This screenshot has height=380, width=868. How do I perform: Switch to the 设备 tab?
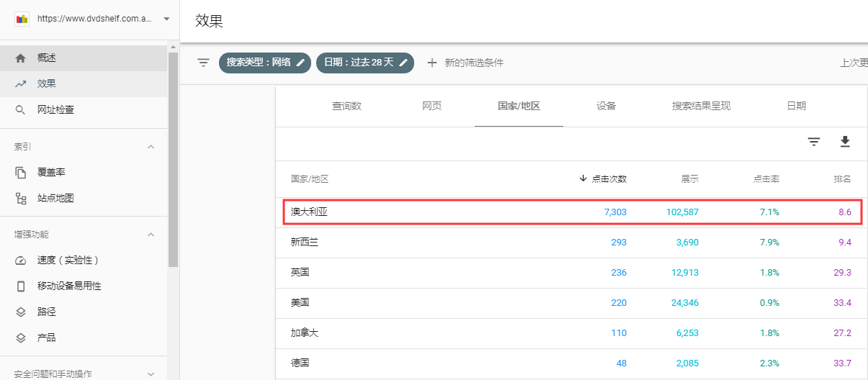(606, 106)
